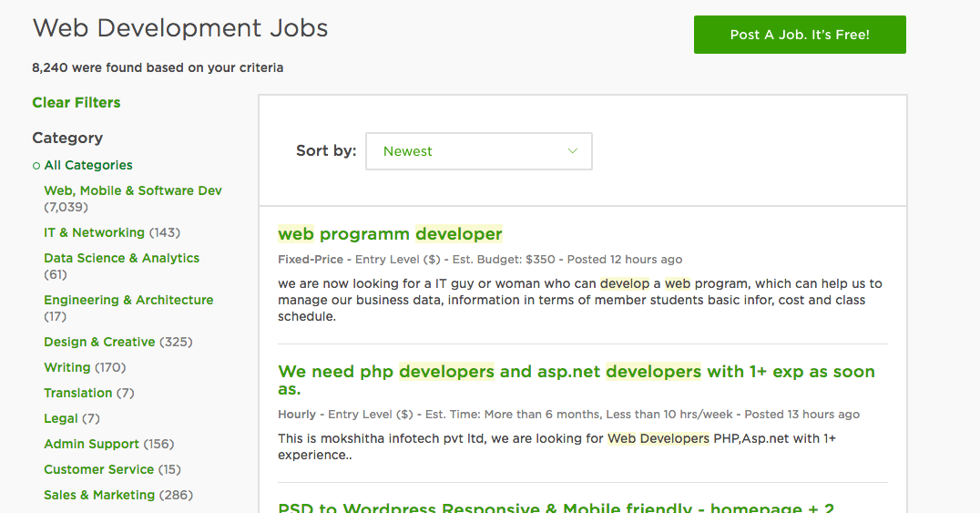Select the Writing category
This screenshot has height=513, width=980.
click(66, 368)
